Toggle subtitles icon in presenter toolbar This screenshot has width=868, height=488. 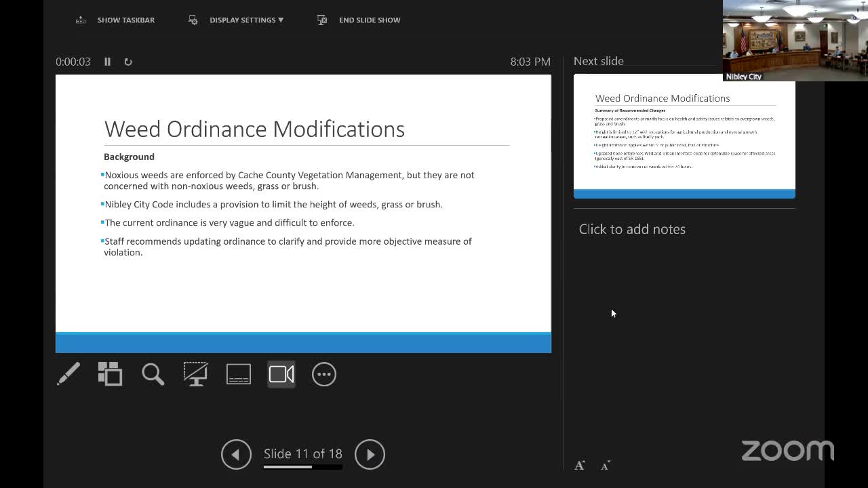[x=239, y=374]
